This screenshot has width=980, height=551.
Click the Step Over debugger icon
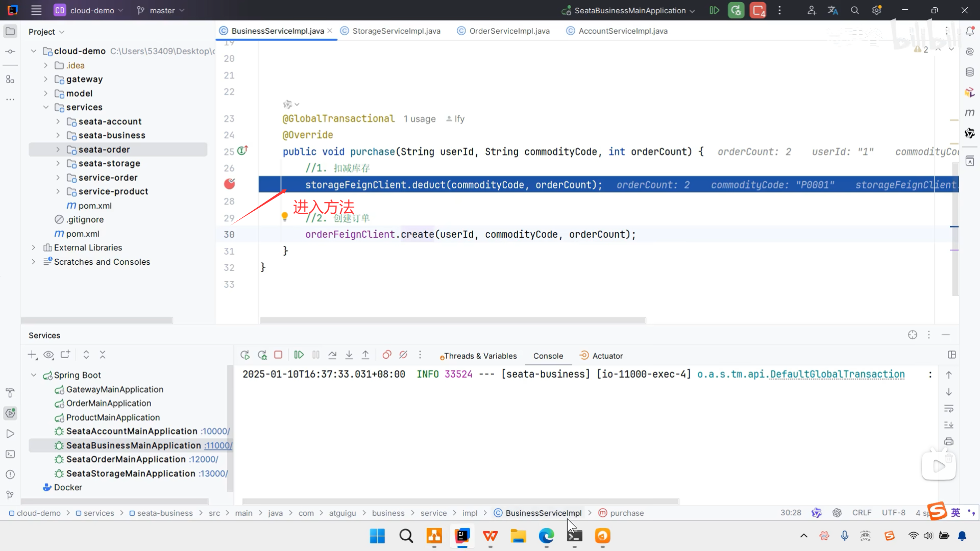pyautogui.click(x=332, y=355)
